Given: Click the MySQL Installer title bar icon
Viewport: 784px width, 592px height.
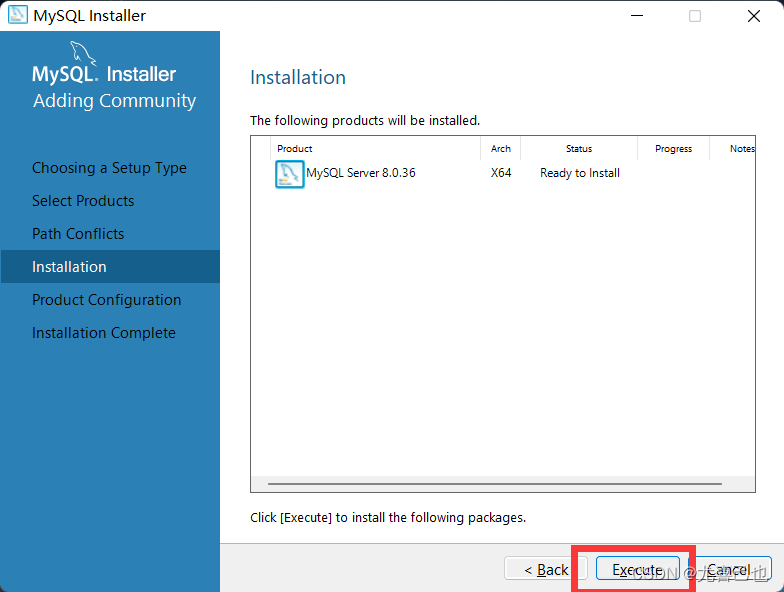Looking at the screenshot, I should click(x=18, y=15).
